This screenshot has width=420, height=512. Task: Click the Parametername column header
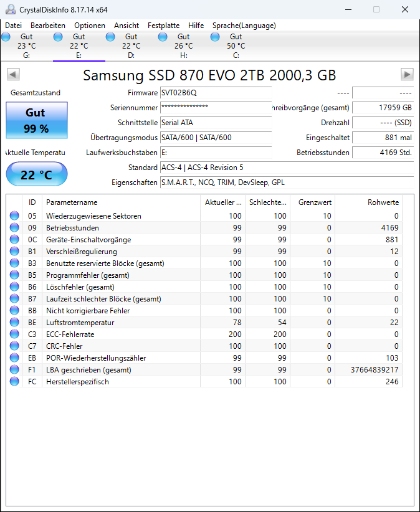coord(121,202)
